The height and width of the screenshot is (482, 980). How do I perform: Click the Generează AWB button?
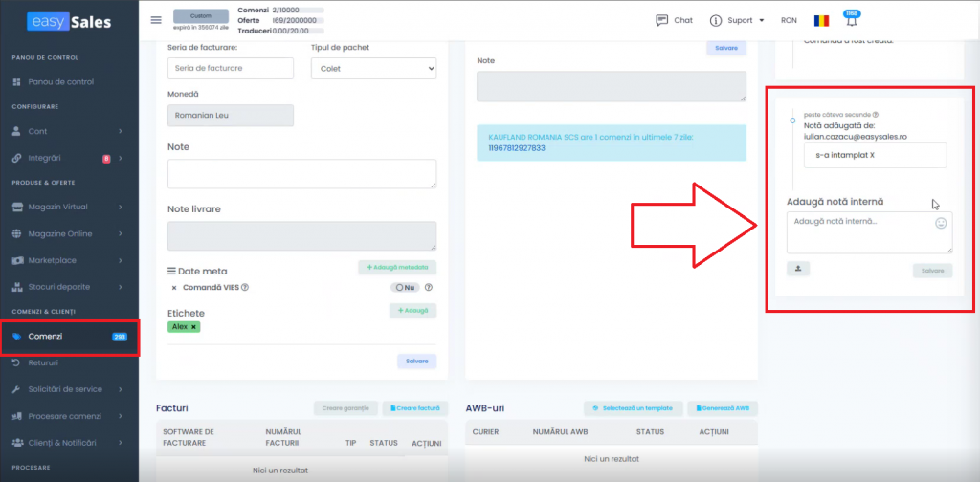coord(723,408)
